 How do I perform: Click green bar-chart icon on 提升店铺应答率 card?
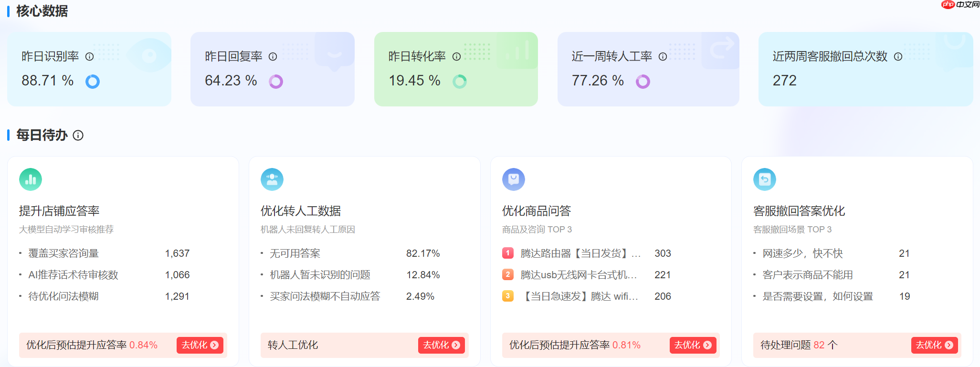pos(30,179)
